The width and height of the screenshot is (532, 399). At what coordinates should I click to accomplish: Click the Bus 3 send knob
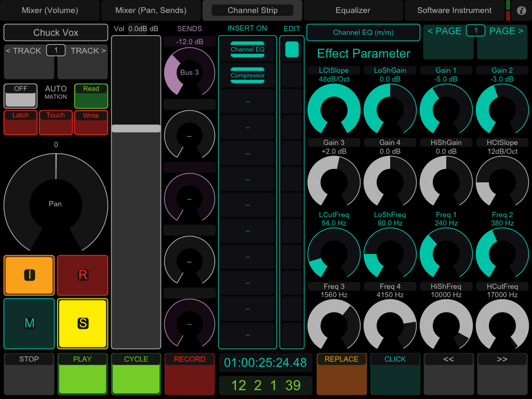click(x=189, y=73)
